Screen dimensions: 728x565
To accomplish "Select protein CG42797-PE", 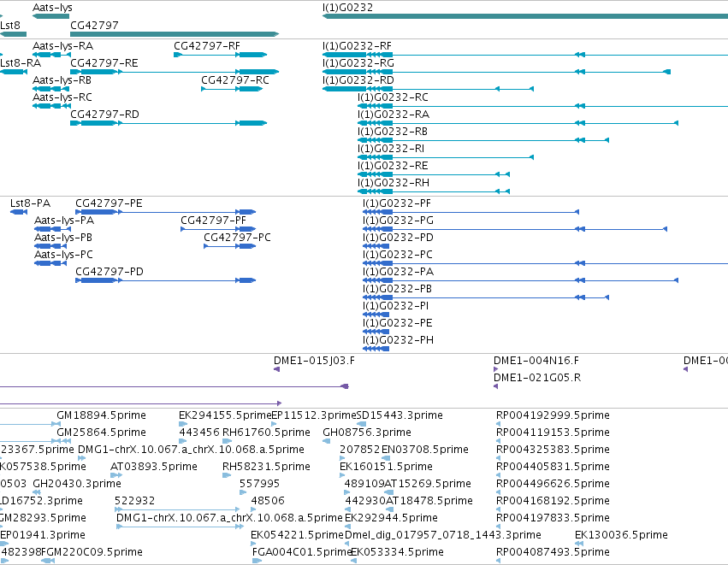I will pos(166,212).
